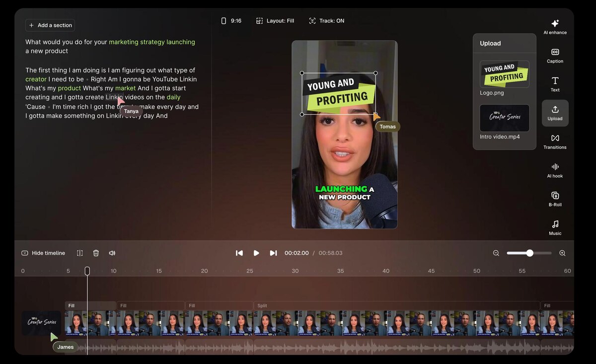Click the highlighted word 'creator' in script

[x=36, y=79]
